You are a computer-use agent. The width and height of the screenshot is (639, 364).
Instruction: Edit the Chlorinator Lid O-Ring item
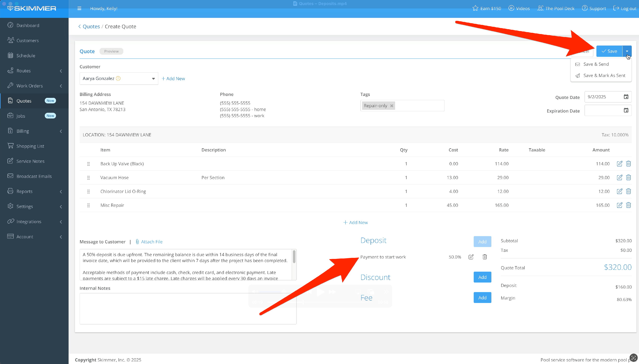point(619,191)
